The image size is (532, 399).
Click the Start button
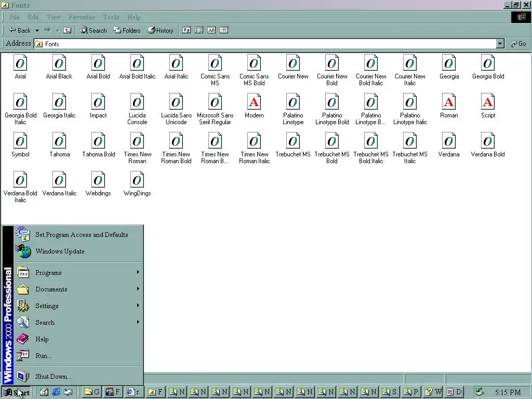16,392
